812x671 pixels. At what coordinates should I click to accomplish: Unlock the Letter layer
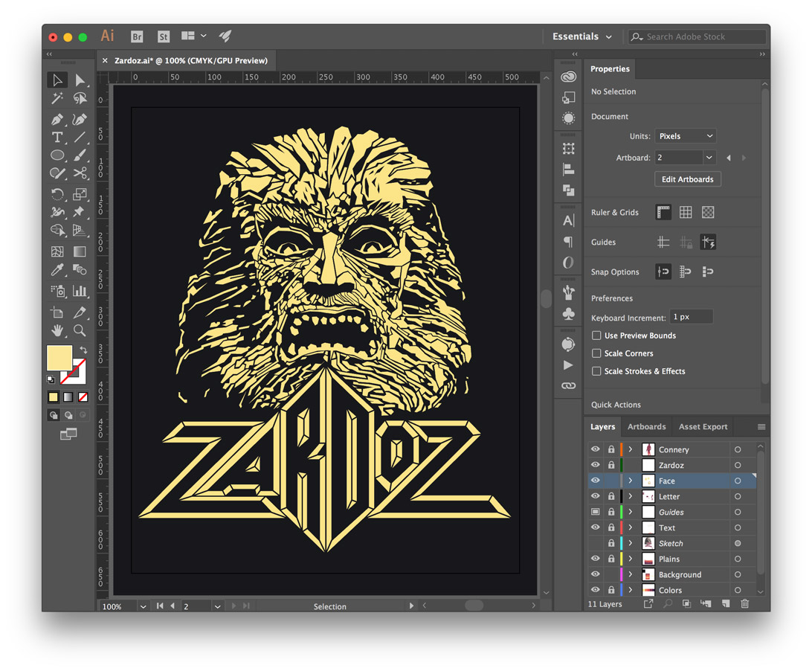point(611,496)
